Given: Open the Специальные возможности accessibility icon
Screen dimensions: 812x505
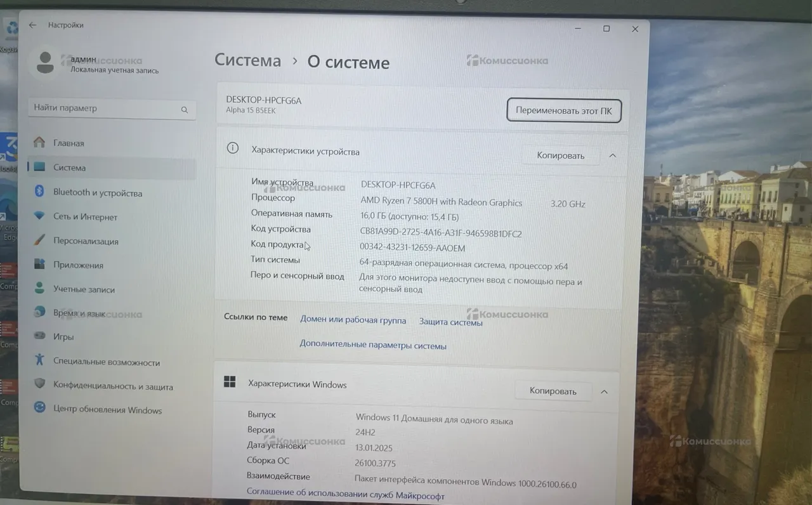Looking at the screenshot, I should pos(39,360).
